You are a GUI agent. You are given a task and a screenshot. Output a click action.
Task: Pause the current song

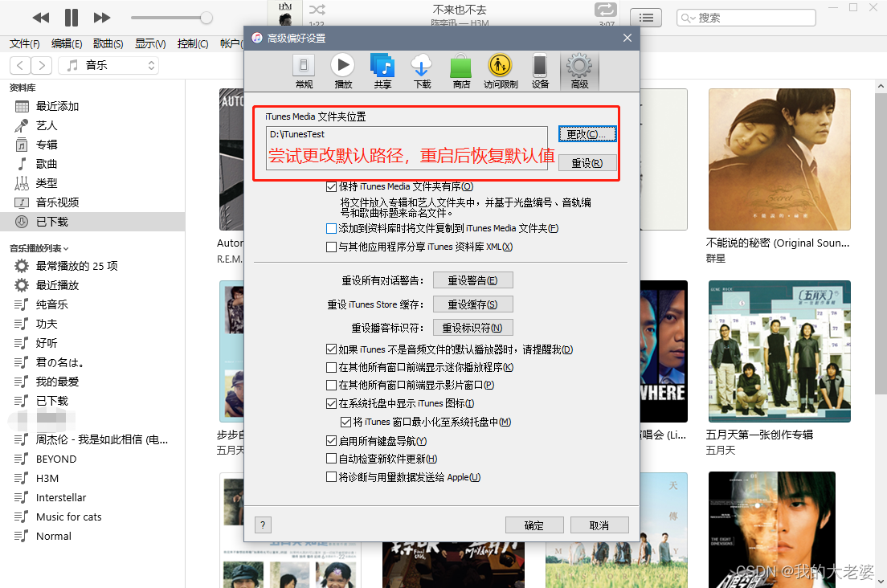pyautogui.click(x=72, y=18)
